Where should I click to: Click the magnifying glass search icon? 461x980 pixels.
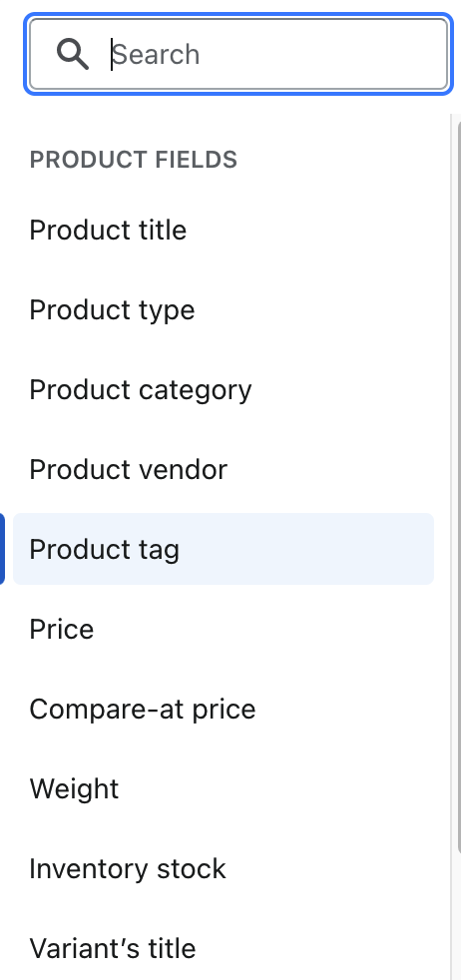[x=73, y=54]
